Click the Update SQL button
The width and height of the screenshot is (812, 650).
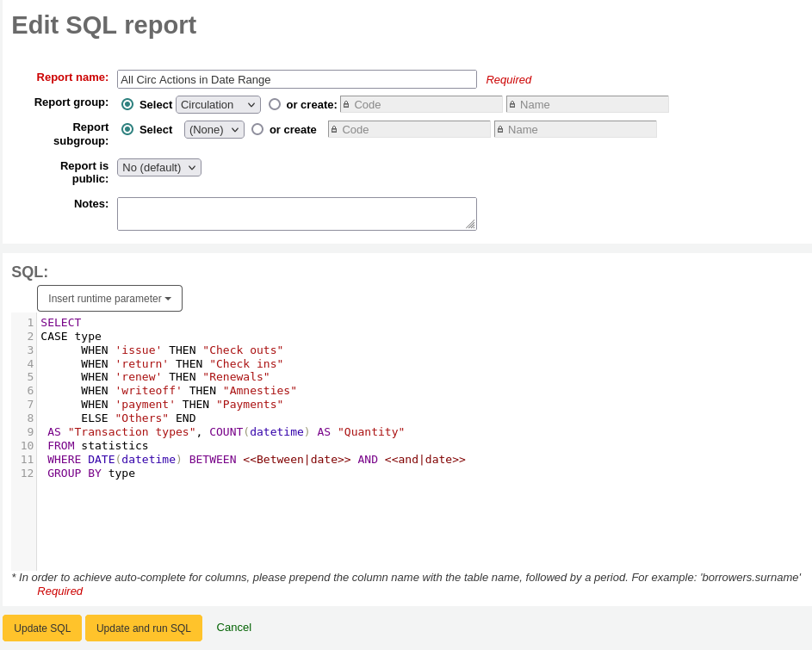(x=42, y=628)
